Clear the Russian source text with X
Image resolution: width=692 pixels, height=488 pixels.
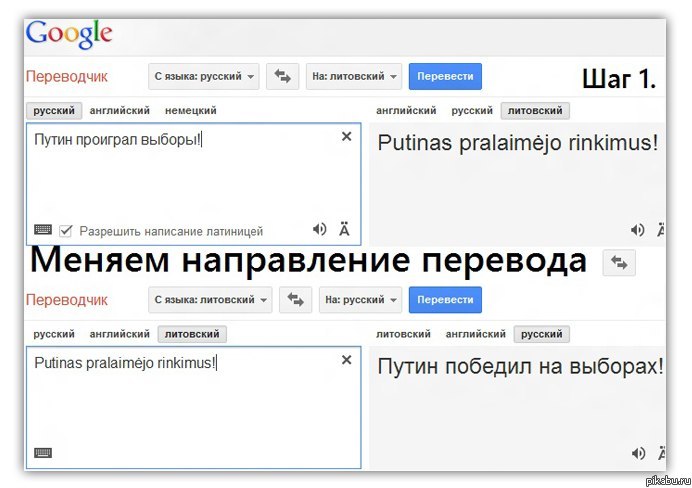coord(346,136)
